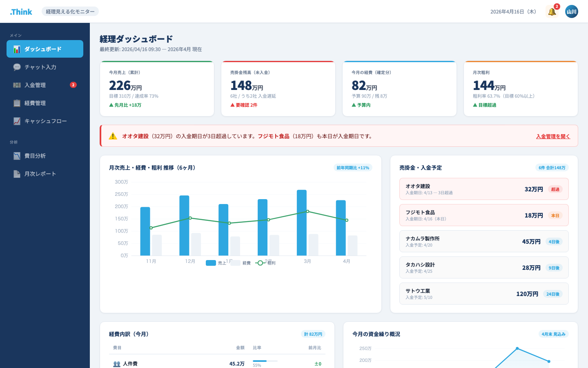Screen dimensions: 588x368
Task: Open the ナカムラ製作所 receivable row
Action: pyautogui.click(x=484, y=241)
